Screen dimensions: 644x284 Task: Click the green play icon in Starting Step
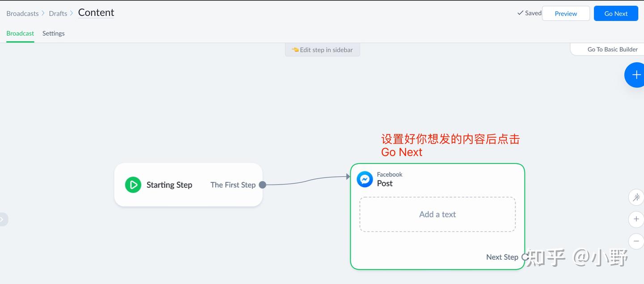pyautogui.click(x=133, y=185)
